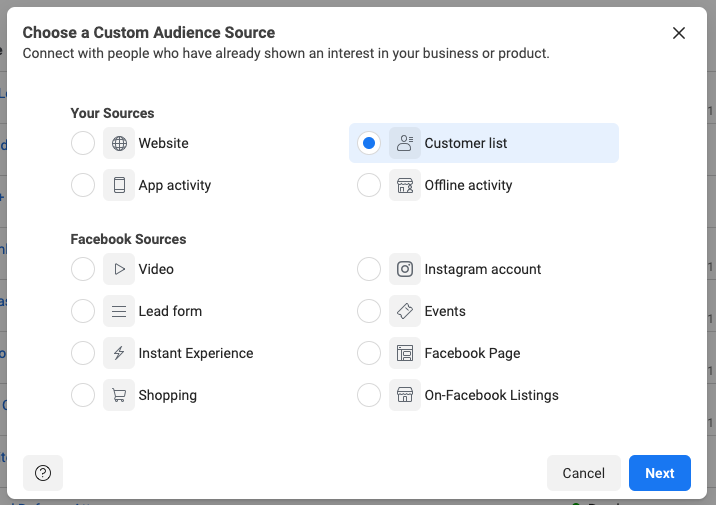Click the On-Facebook Listings storefront icon
The width and height of the screenshot is (716, 505).
coord(405,395)
